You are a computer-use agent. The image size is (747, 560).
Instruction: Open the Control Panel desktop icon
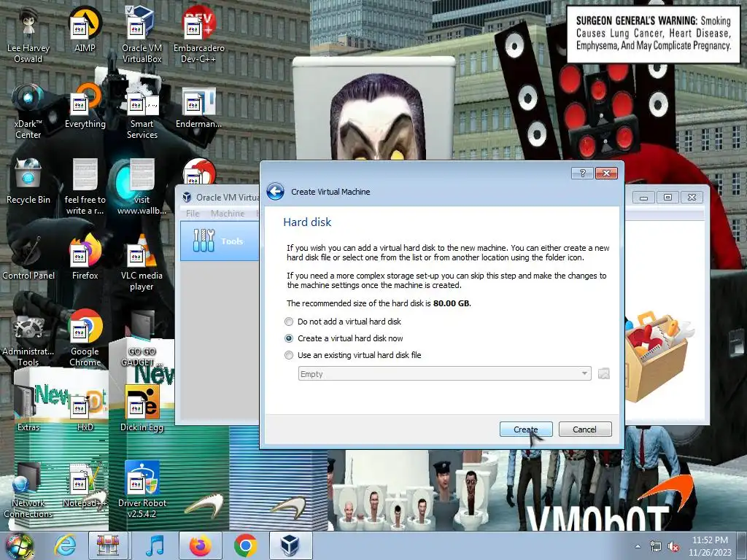[x=28, y=258]
